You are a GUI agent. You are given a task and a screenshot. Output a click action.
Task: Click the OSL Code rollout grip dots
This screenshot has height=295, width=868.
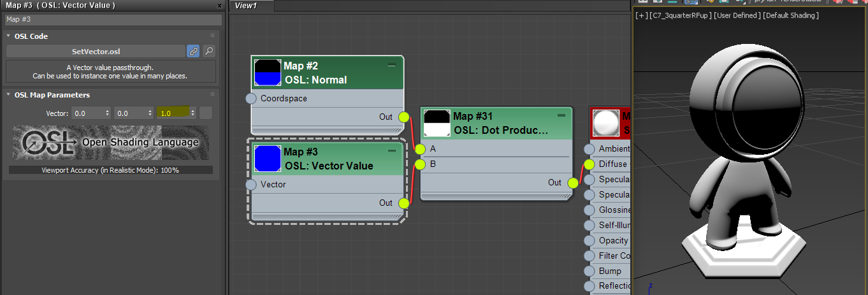pyautogui.click(x=212, y=36)
